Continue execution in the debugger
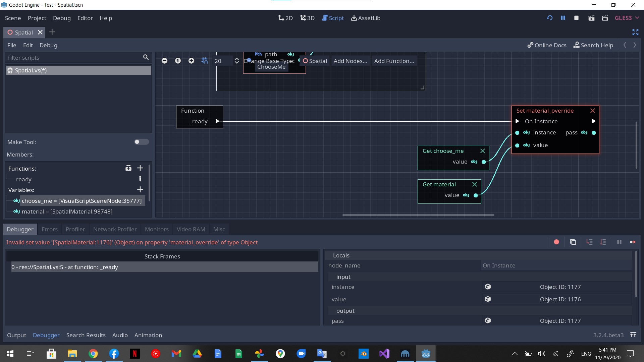 [633, 242]
